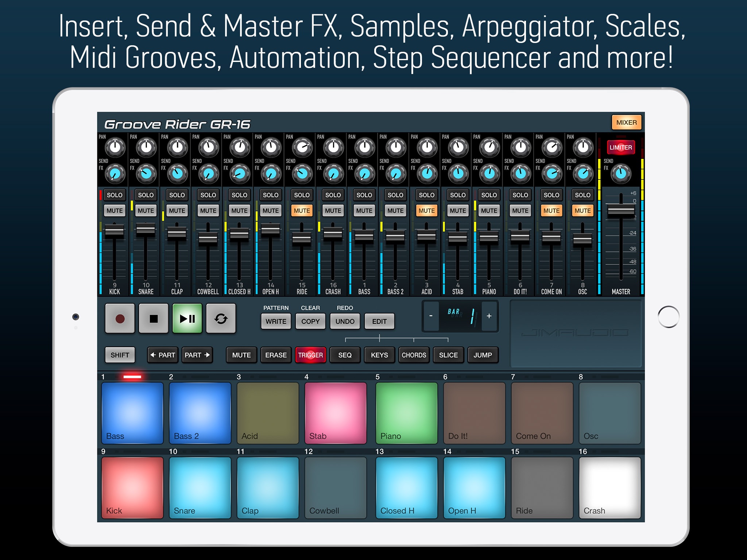The height and width of the screenshot is (560, 747).
Task: Click the pad Mute mode button
Action: point(241,355)
